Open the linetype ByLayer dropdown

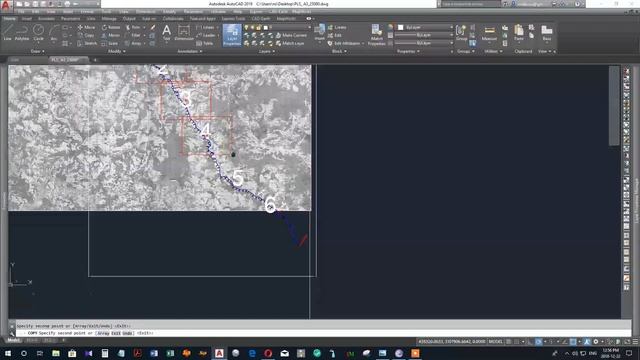click(424, 43)
